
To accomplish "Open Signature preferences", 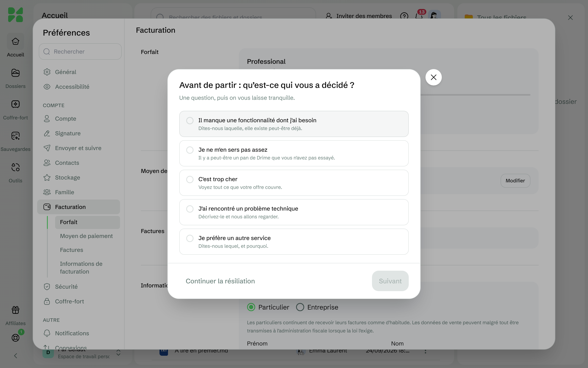I will click(78, 133).
